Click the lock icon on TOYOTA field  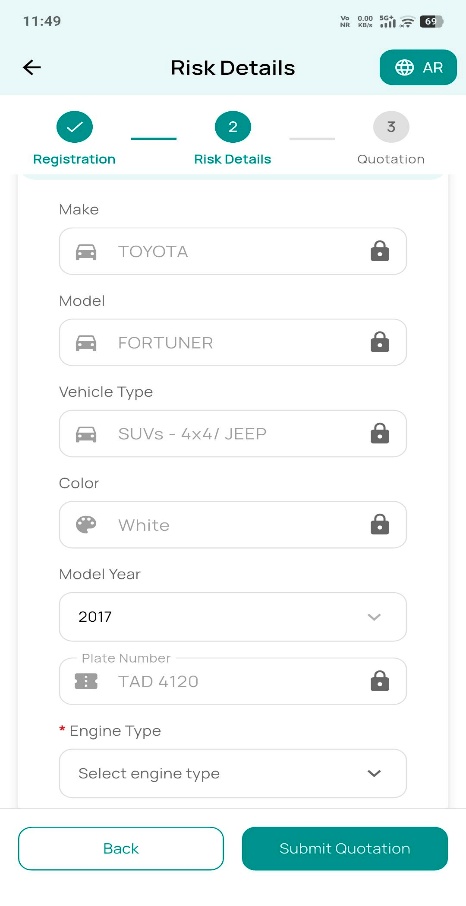click(380, 251)
